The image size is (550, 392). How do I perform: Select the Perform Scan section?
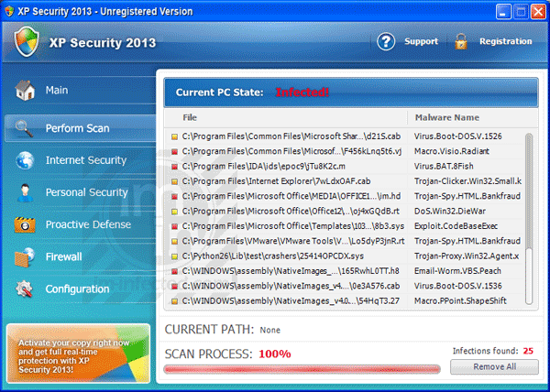[80, 128]
